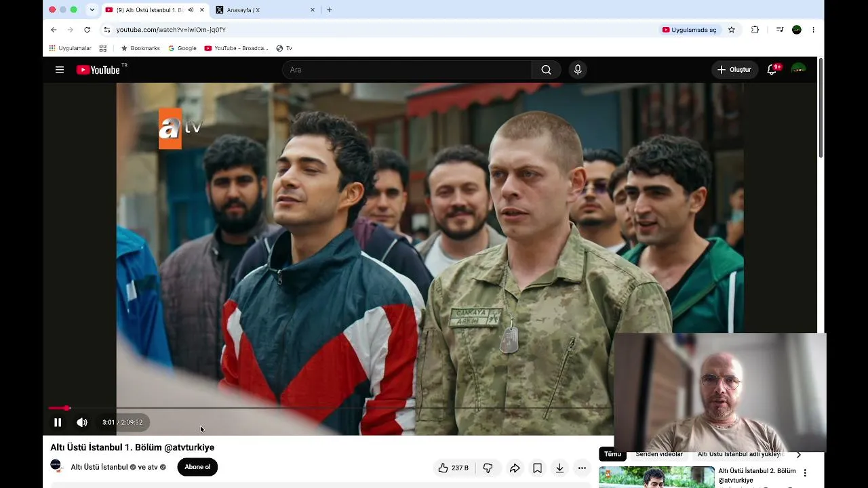Click the Abone ol subscribe button
868x488 pixels.
point(197,467)
